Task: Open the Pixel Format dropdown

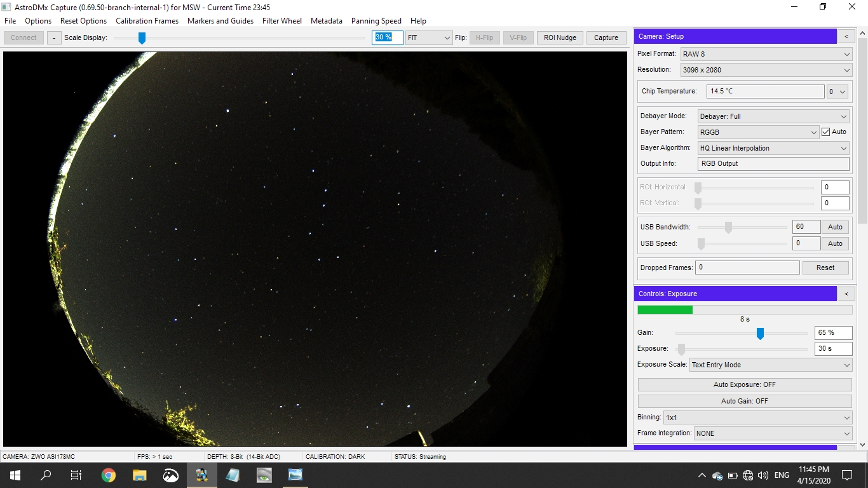Action: click(766, 53)
